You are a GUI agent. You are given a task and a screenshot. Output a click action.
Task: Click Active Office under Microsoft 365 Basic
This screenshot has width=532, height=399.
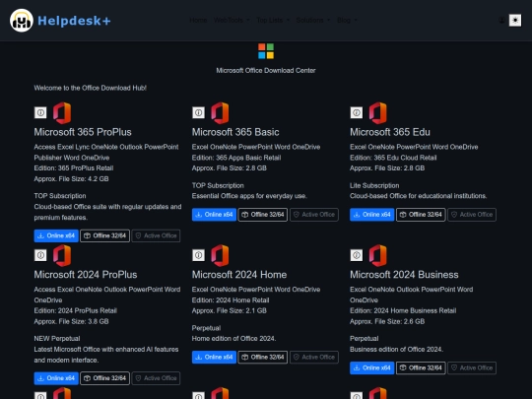[x=314, y=215]
